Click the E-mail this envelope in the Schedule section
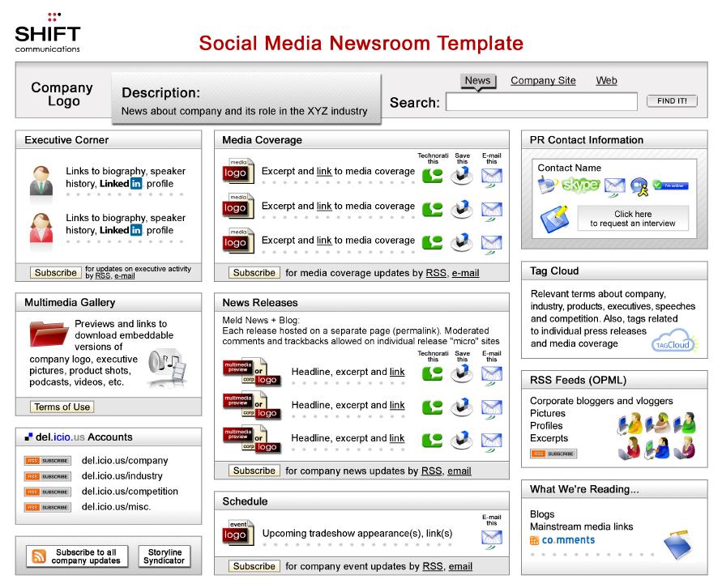This screenshot has width=722, height=588. pyautogui.click(x=491, y=538)
